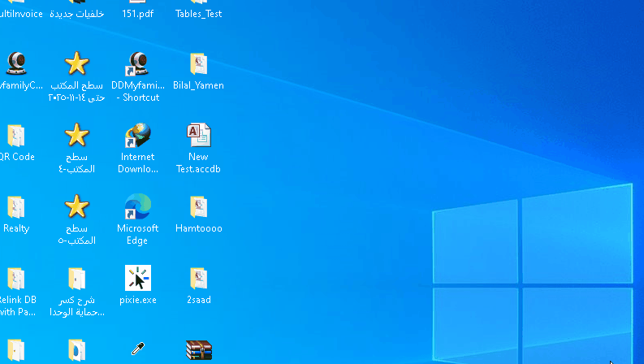Select the 2saad folder
Screen dimensions: 644x364
tap(198, 279)
